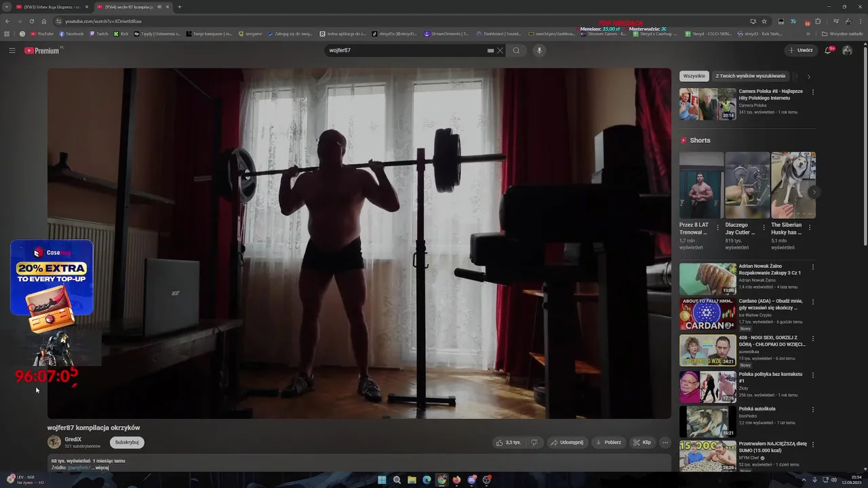Open Wszystkie zakładki bookmarks folder
The width and height of the screenshot is (868, 488).
(843, 34)
